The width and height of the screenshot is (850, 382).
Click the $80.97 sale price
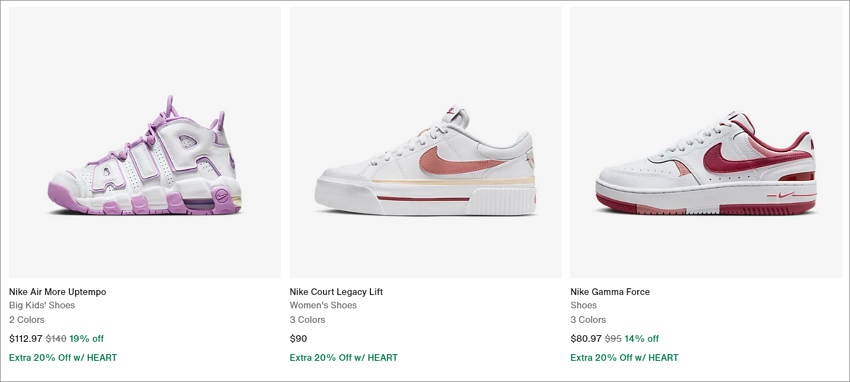pos(586,339)
